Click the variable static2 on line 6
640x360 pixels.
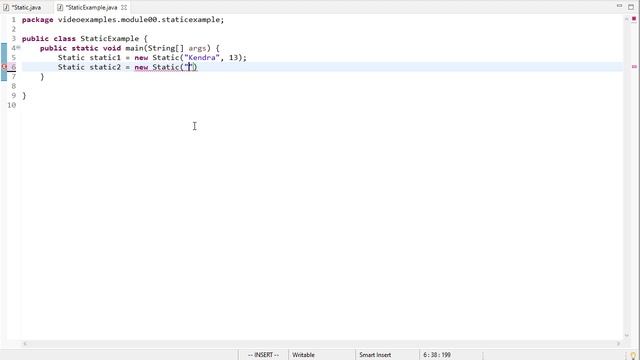tap(105, 67)
